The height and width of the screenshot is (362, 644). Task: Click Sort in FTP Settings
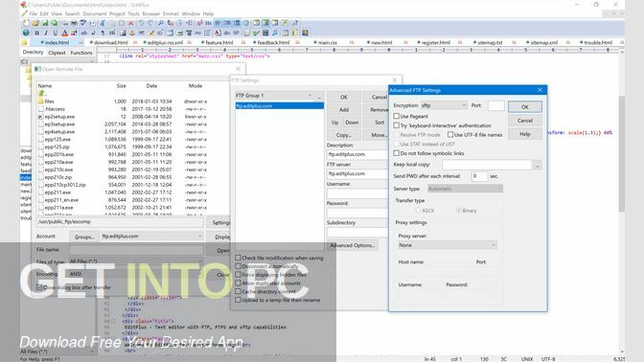click(379, 123)
